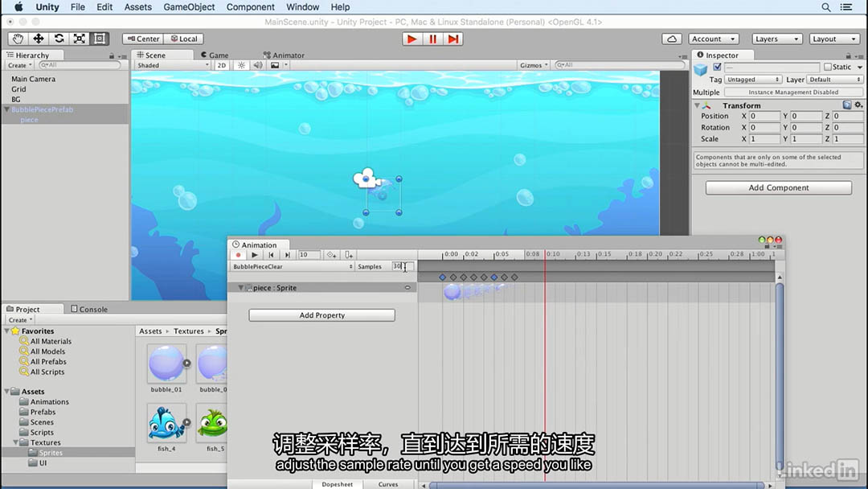
Task: Switch to the Animator tab
Action: coord(284,55)
